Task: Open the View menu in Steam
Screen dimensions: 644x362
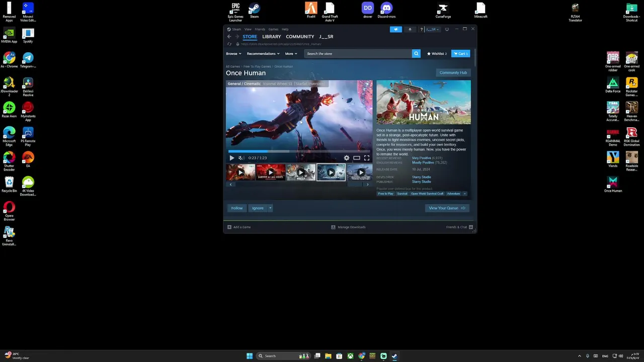Action: [x=248, y=29]
